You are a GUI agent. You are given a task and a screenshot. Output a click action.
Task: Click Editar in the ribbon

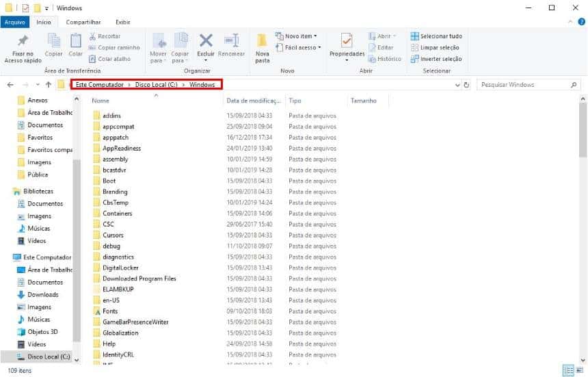381,48
